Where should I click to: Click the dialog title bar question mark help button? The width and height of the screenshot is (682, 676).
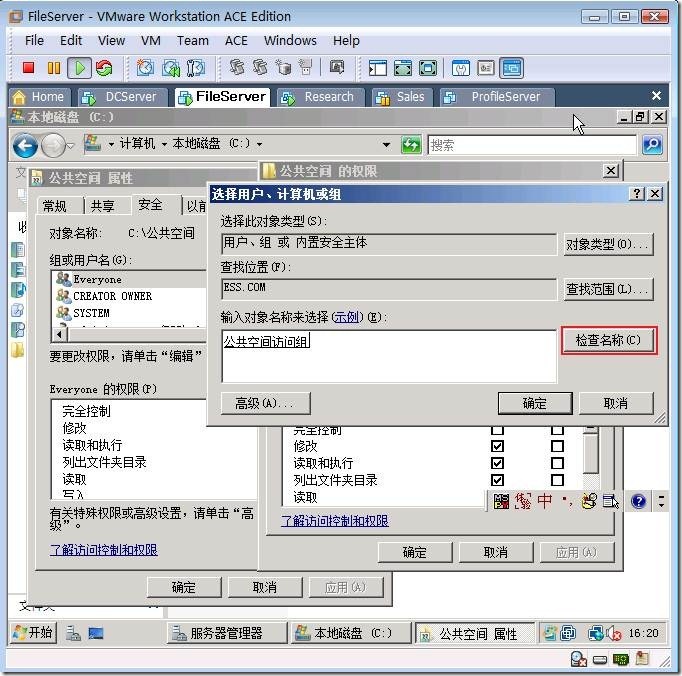pos(636,194)
